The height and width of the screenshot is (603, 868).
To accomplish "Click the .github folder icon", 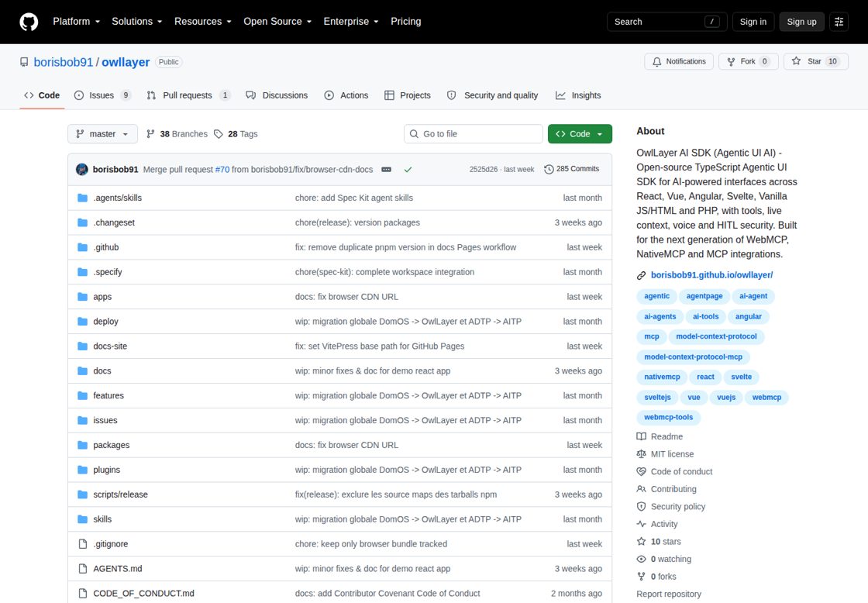I will pos(82,247).
